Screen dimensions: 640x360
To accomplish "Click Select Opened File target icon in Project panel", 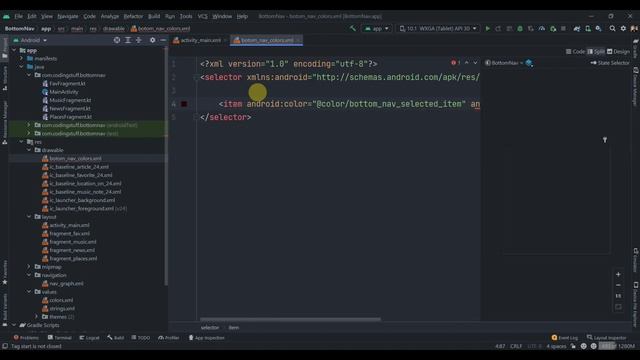I will (117, 40).
